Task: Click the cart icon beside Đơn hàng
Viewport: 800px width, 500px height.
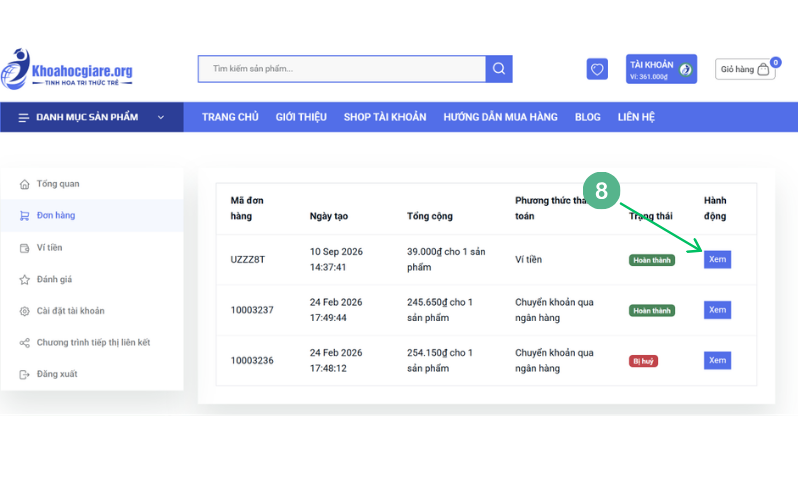Action: (24, 216)
